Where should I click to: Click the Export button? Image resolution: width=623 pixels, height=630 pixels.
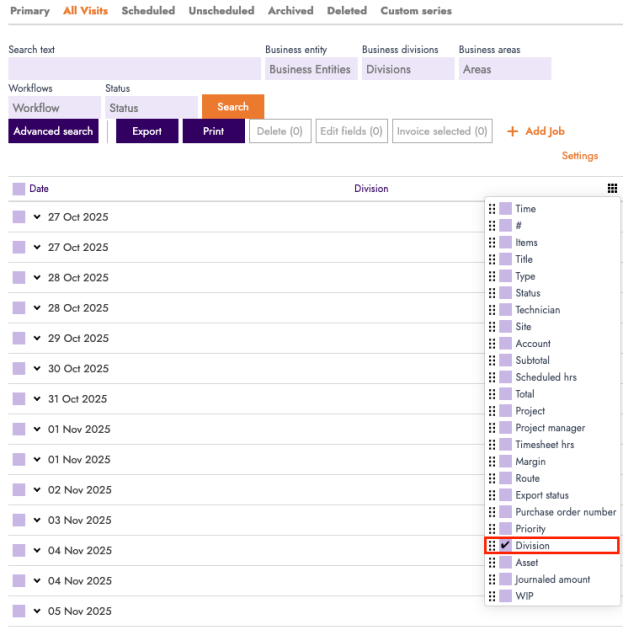pyautogui.click(x=147, y=132)
